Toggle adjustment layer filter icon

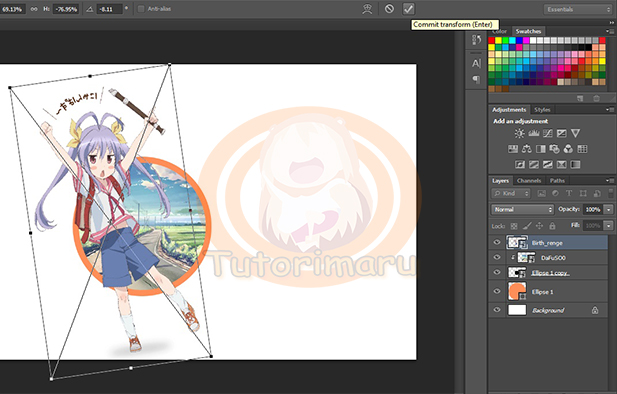555,193
